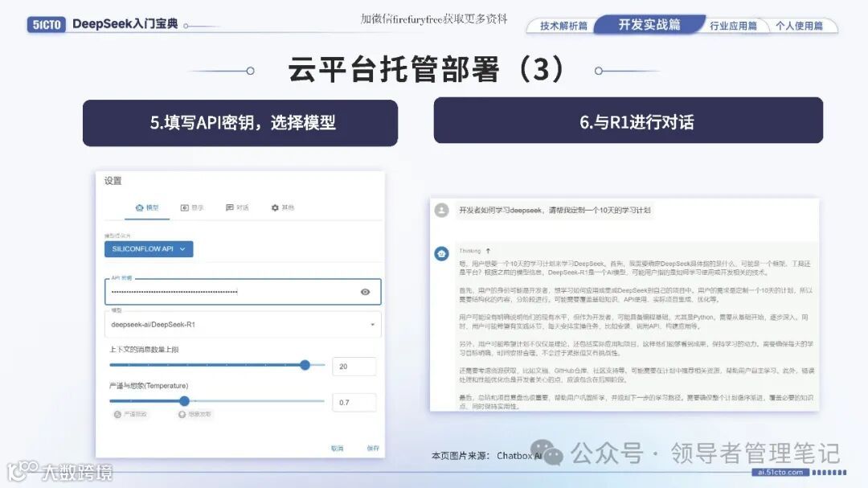Click the Temperature slider handle
The height and width of the screenshot is (488, 868).
click(x=184, y=401)
